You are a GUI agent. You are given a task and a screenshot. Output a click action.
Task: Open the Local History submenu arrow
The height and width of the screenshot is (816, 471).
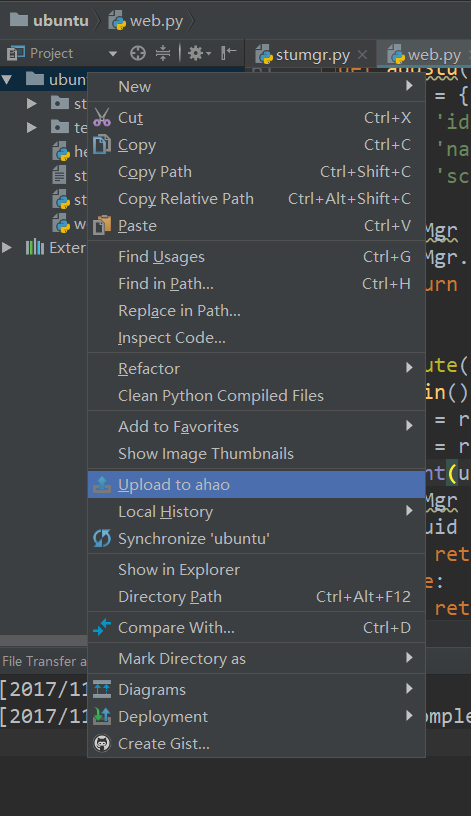coord(410,511)
